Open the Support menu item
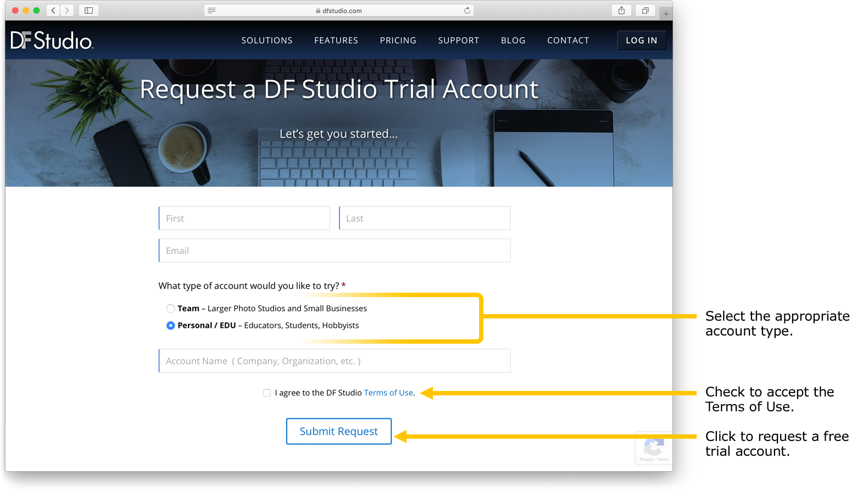 tap(459, 41)
